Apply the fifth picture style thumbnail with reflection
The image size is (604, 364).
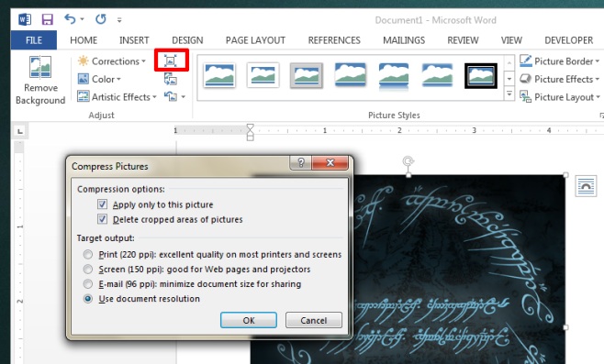pyautogui.click(x=394, y=76)
